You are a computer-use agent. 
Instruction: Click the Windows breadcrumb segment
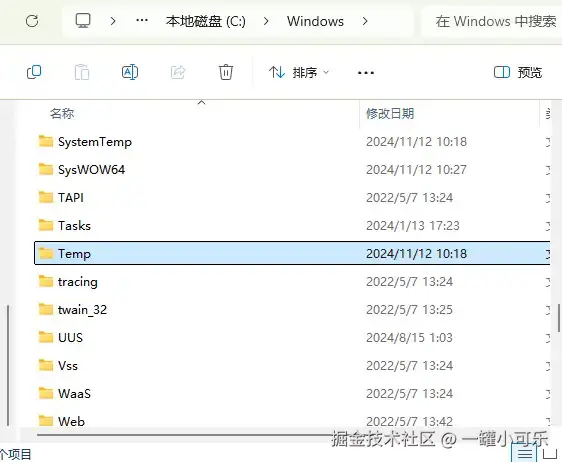coord(315,22)
